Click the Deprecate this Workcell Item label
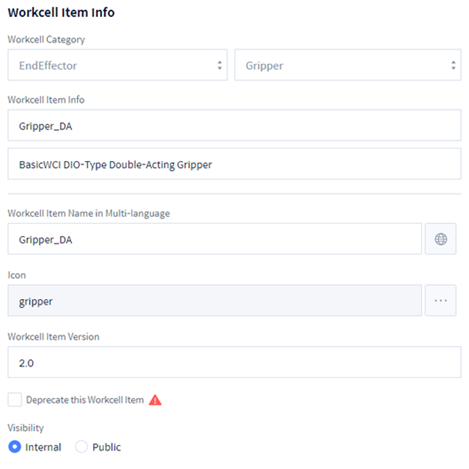 coord(85,400)
